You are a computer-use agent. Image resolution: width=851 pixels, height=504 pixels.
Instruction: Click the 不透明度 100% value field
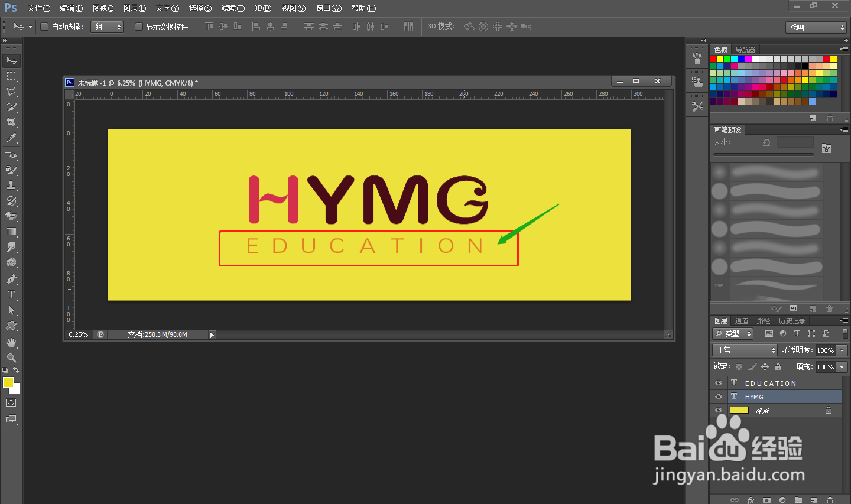click(x=826, y=350)
